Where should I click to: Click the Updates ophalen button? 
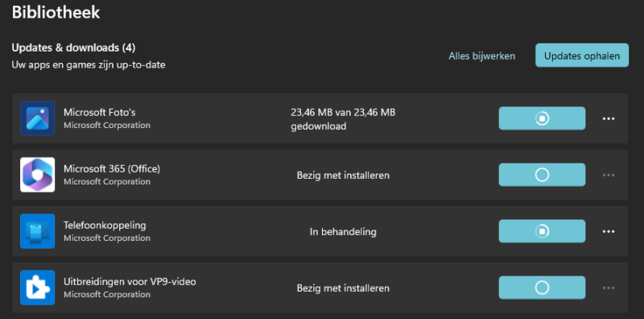coord(582,56)
